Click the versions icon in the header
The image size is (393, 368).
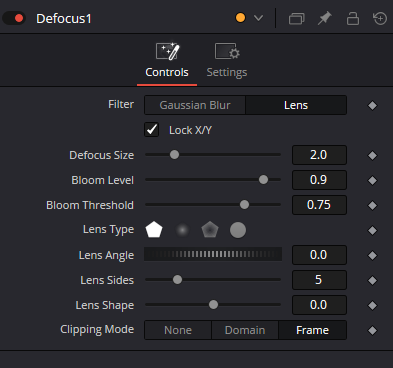pos(296,19)
